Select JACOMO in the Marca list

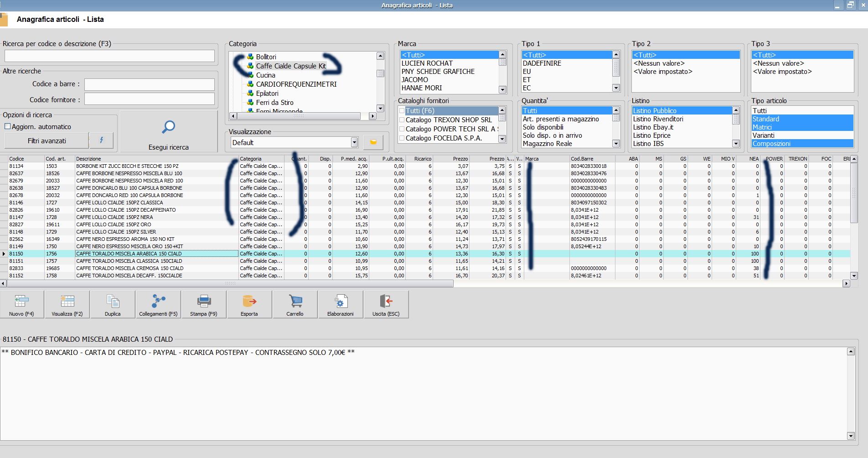click(449, 80)
